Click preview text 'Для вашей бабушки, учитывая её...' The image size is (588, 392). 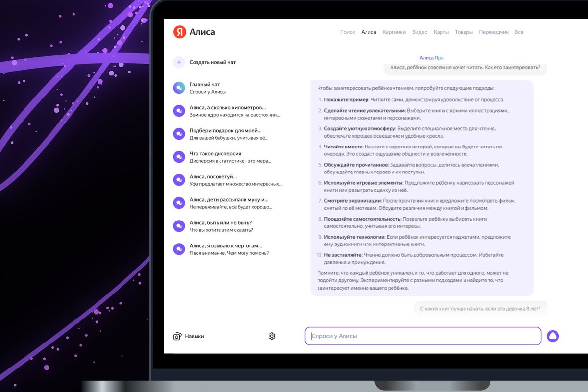(229, 138)
